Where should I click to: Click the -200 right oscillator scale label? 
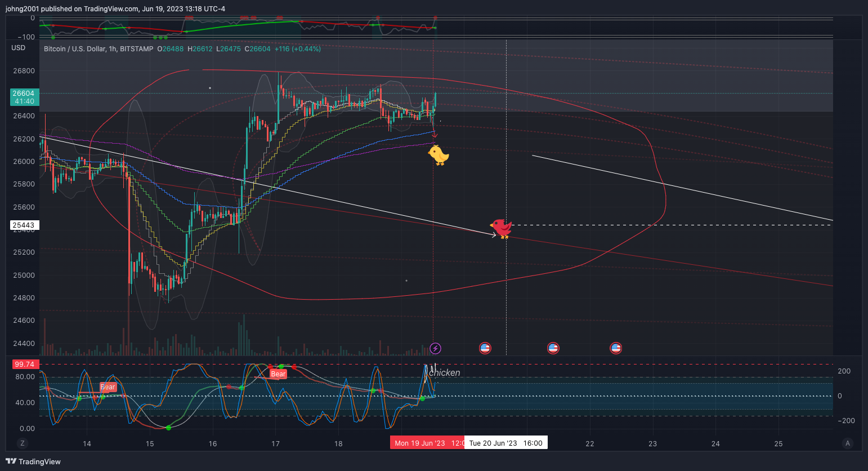tap(846, 421)
